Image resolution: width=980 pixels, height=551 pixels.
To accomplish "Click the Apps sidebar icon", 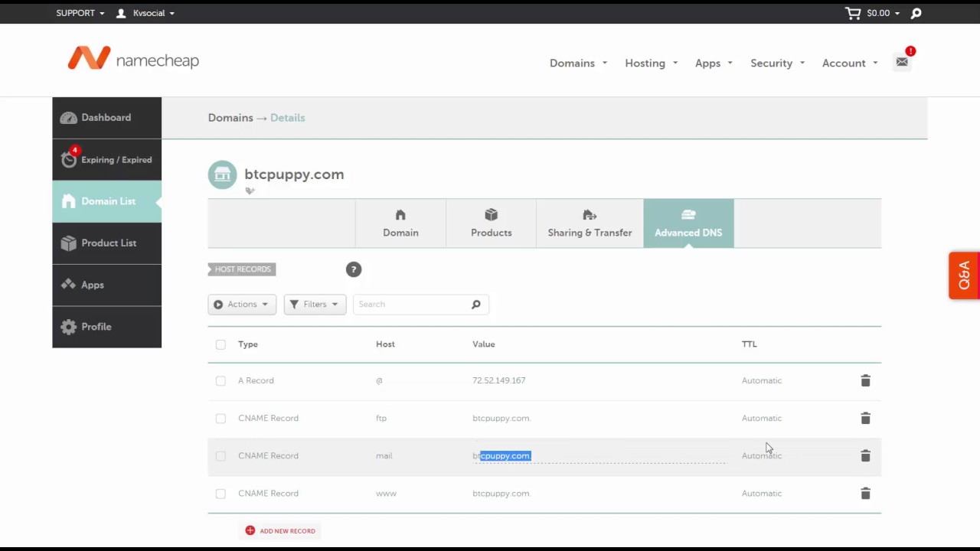I will (69, 285).
